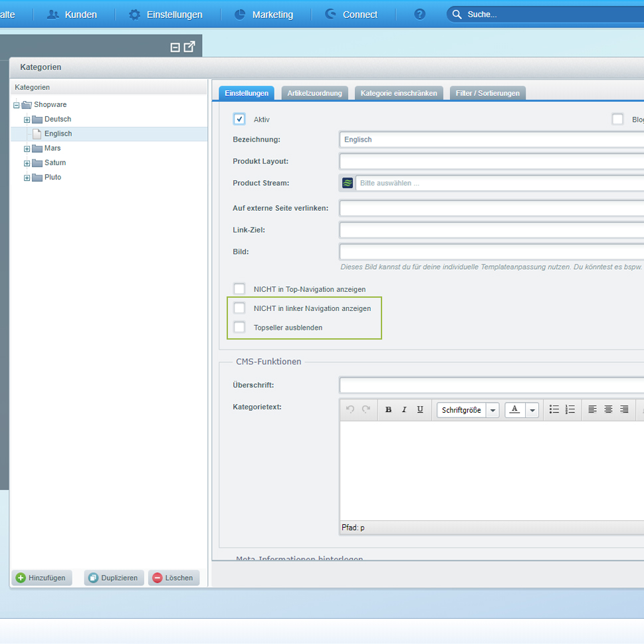This screenshot has height=644, width=644.
Task: Open the Schriftgröße dropdown
Action: point(492,410)
